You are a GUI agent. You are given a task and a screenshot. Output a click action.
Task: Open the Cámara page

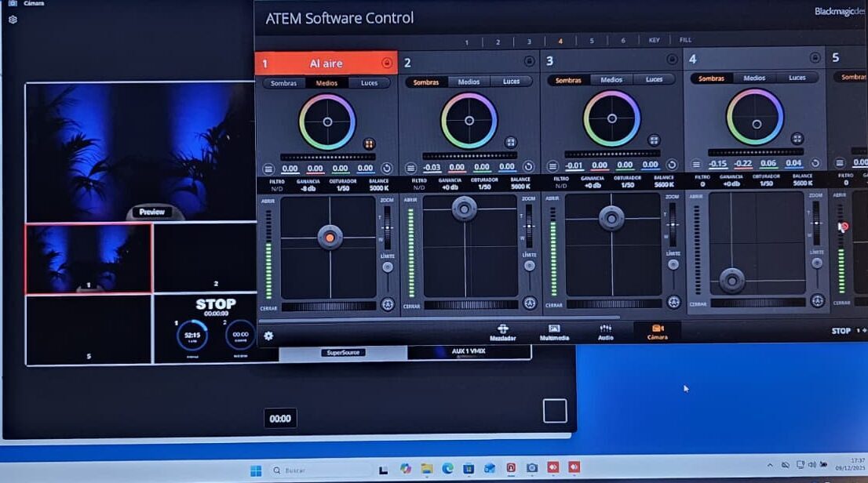coord(657,332)
